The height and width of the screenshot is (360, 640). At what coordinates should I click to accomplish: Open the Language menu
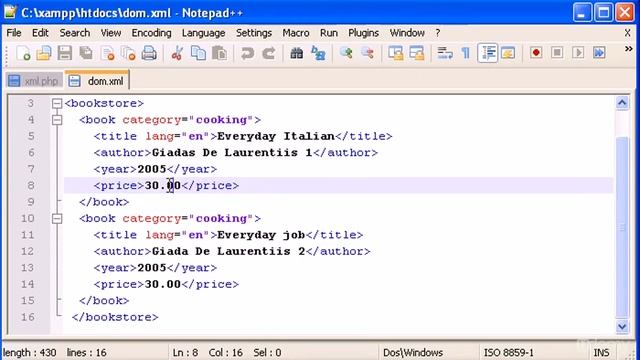203,33
